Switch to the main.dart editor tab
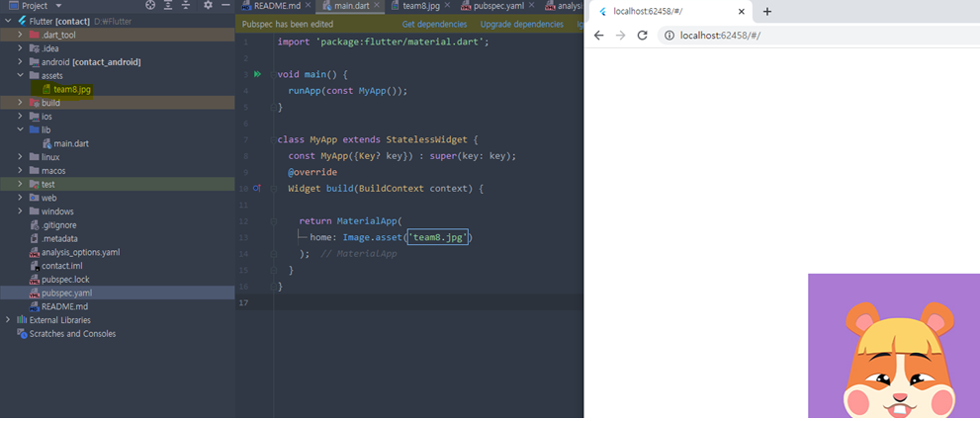This screenshot has height=421, width=980. [x=349, y=6]
